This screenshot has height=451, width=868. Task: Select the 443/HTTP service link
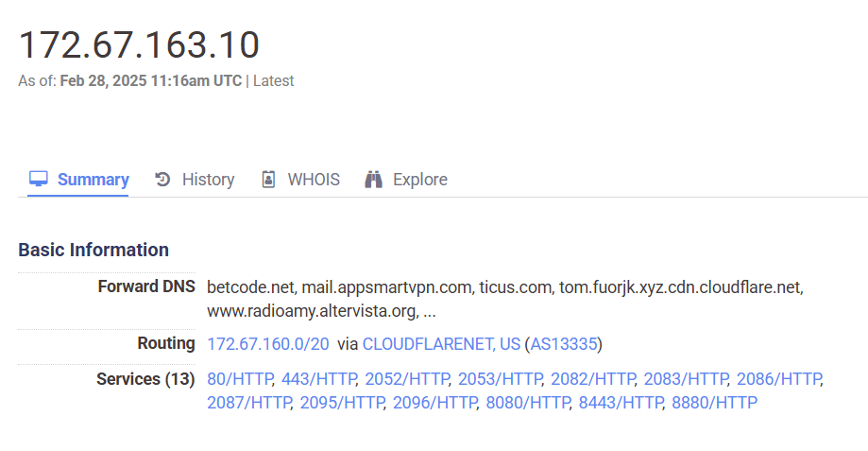(318, 379)
